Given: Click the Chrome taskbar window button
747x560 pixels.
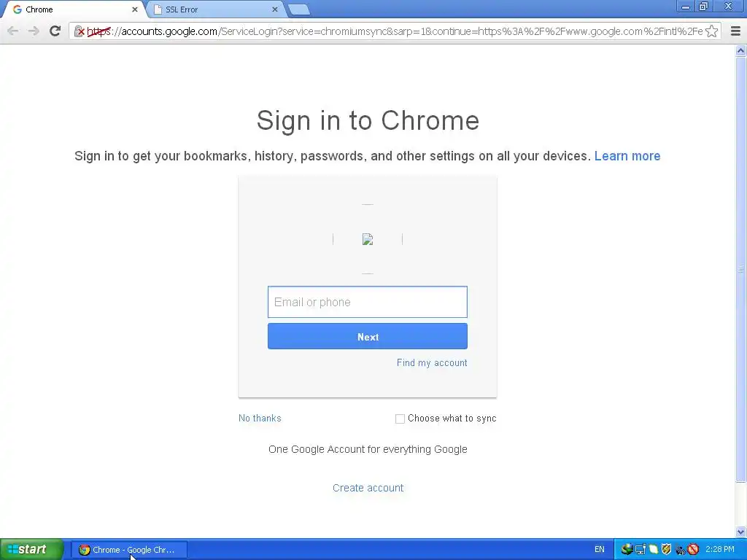Looking at the screenshot, I should pyautogui.click(x=129, y=550).
